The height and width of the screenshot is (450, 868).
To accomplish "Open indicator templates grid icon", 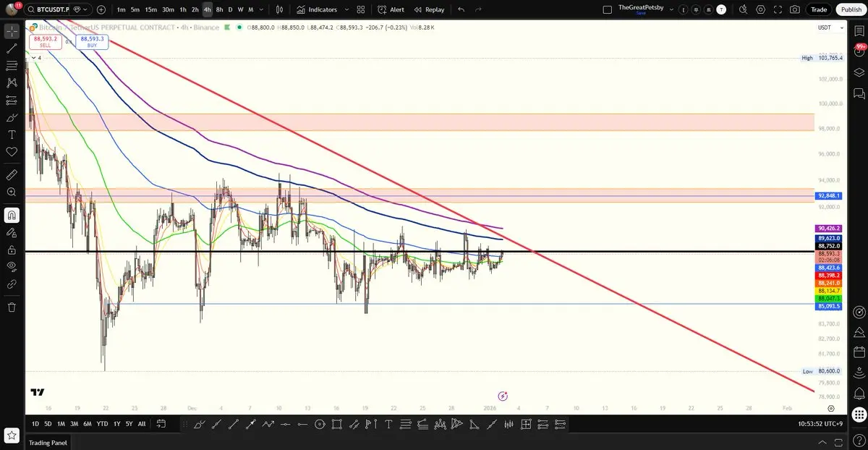I will pyautogui.click(x=360, y=9).
